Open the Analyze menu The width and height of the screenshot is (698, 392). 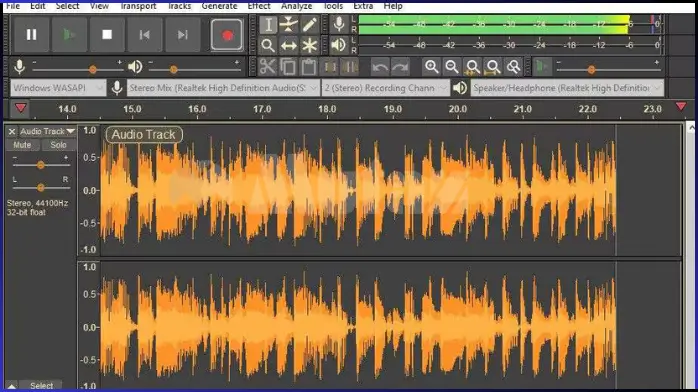(x=296, y=6)
